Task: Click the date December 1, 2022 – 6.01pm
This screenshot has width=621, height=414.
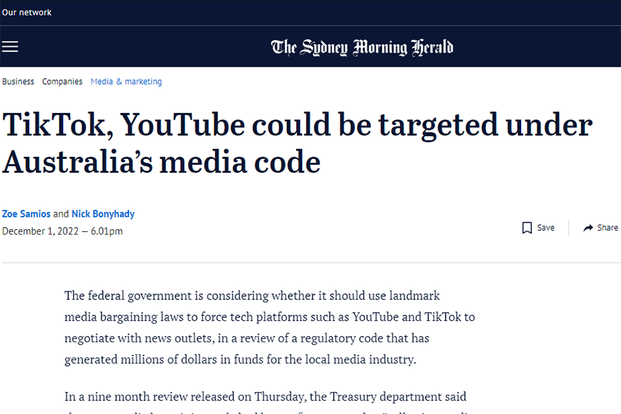Action: [x=63, y=231]
